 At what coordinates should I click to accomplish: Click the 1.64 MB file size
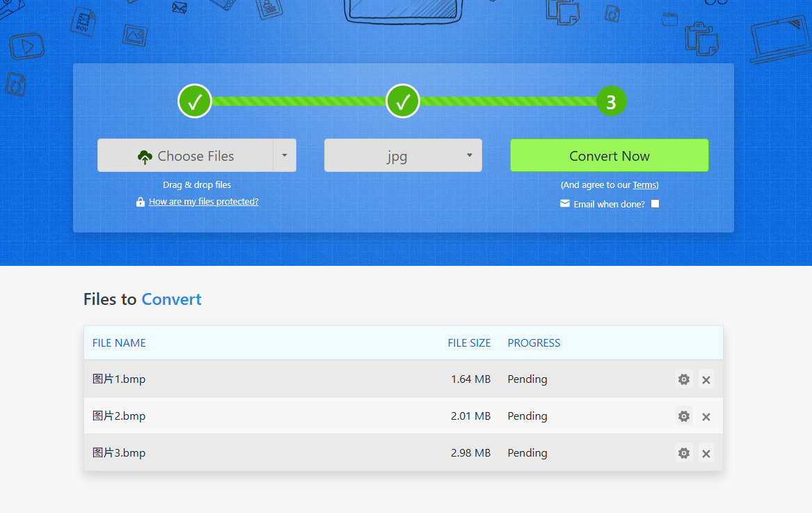pos(471,379)
